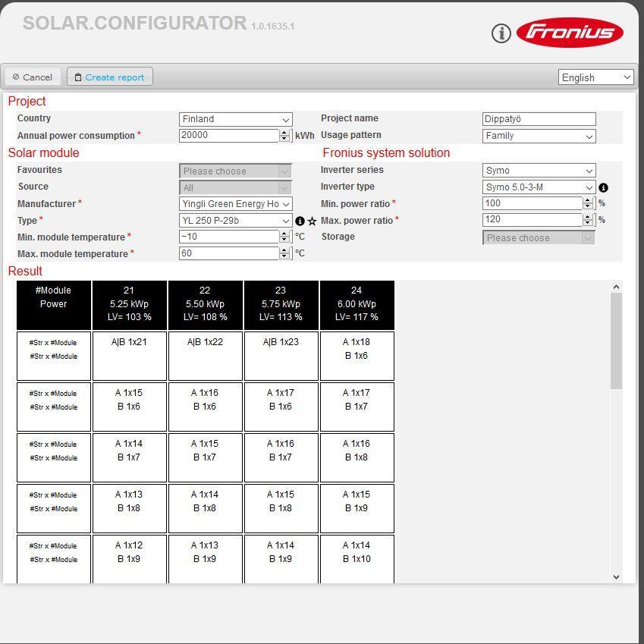Viewport: 644px width, 644px height.
Task: Open the Usage pattern dropdown showing Family
Action: pyautogui.click(x=539, y=136)
